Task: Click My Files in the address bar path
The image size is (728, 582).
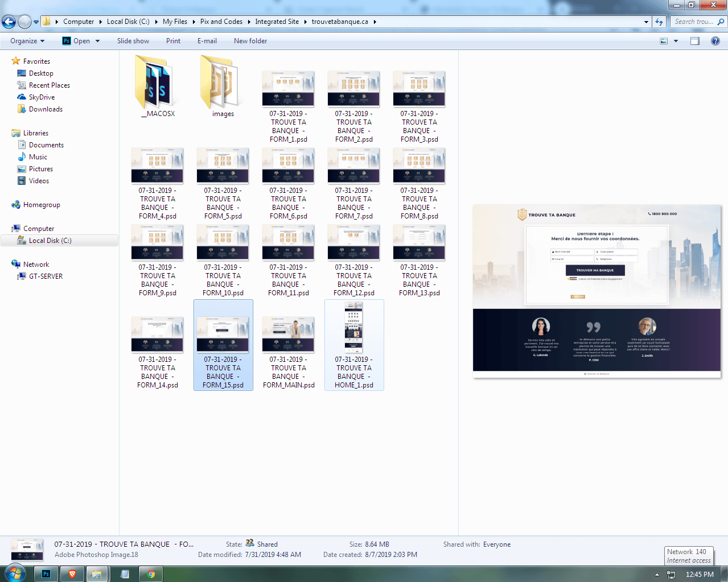Action: (175, 22)
